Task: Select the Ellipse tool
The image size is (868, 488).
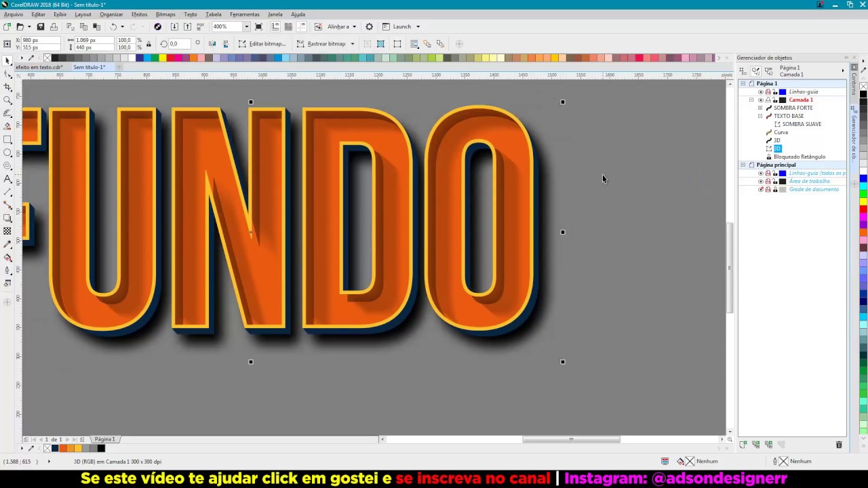Action: point(7,152)
